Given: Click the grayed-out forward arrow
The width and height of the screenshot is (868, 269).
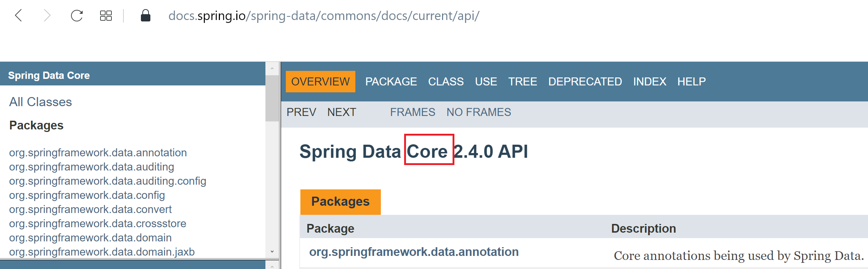Looking at the screenshot, I should pos(47,16).
